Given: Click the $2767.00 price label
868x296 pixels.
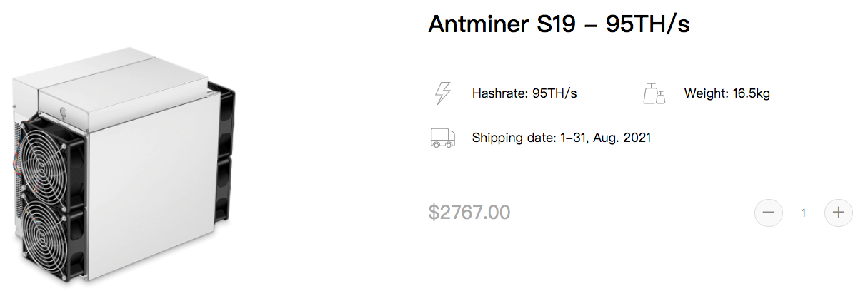Looking at the screenshot, I should [469, 212].
